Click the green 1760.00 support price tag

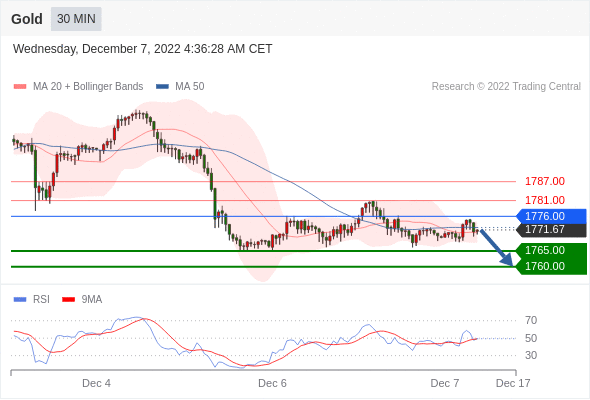pyautogui.click(x=551, y=266)
